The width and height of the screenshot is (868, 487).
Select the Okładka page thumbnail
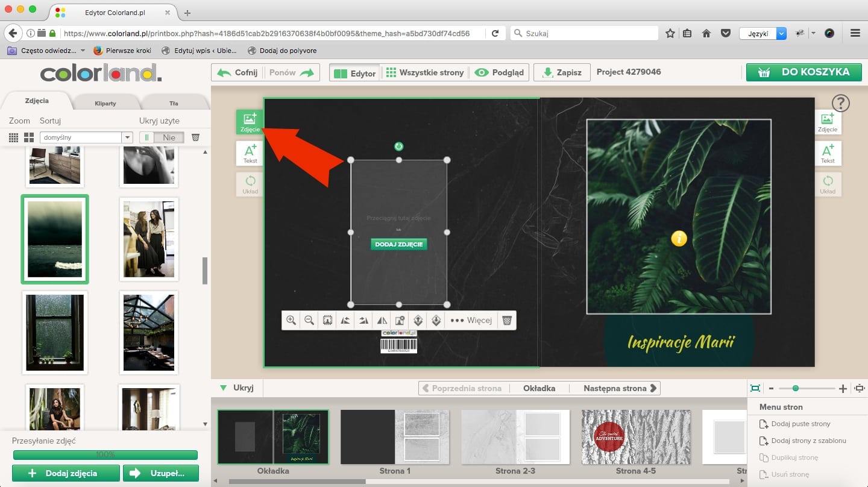tap(273, 437)
